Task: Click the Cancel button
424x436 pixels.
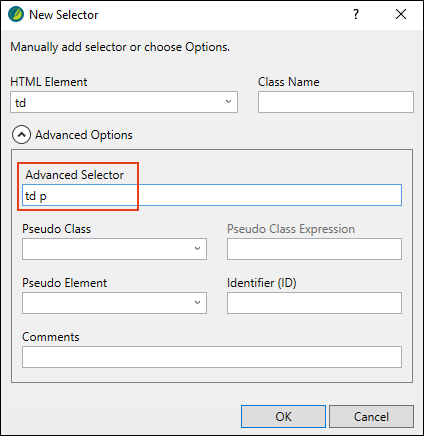Action: [371, 416]
